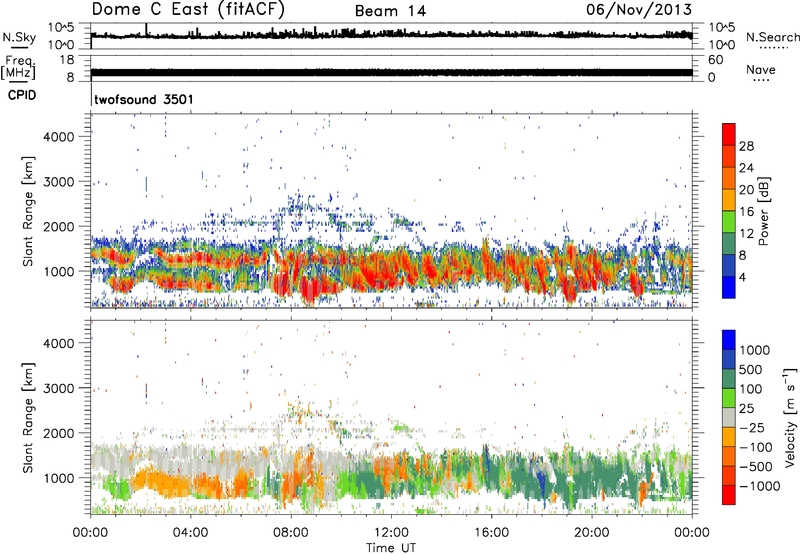Click the 'Beam 14' label
This screenshot has width=800, height=554.
click(x=390, y=11)
